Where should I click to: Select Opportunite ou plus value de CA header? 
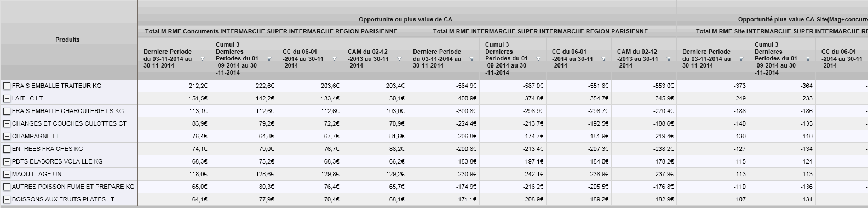tap(405, 19)
